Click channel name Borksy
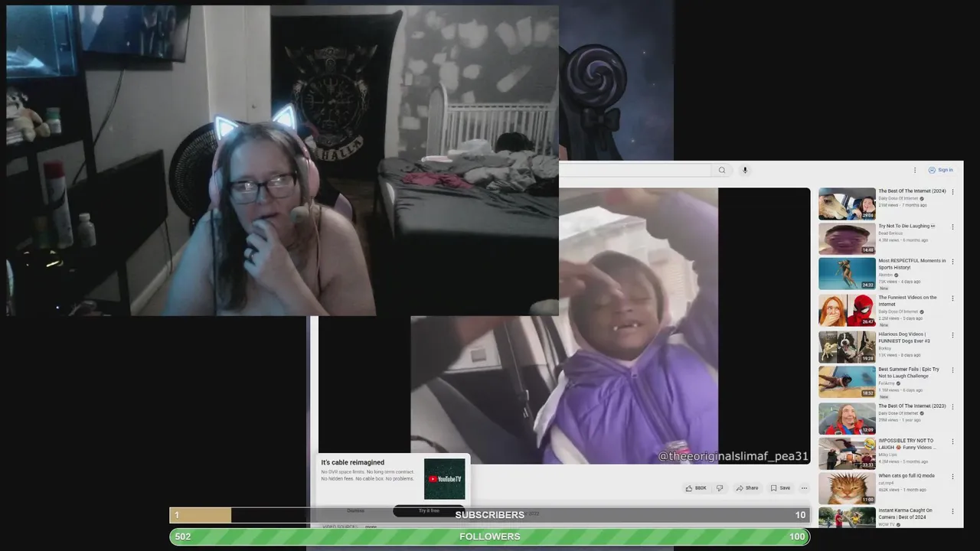Viewport: 980px width, 551px height. click(885, 348)
